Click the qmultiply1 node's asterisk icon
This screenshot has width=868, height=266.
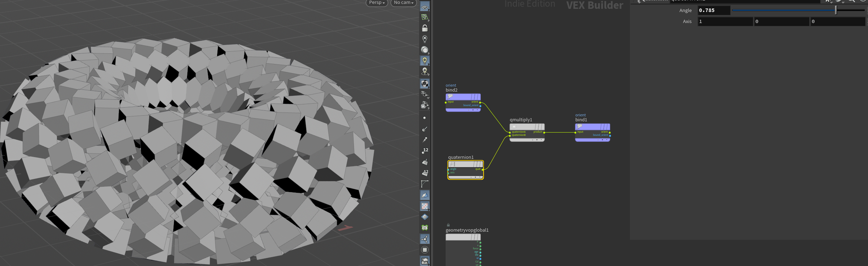coord(514,127)
